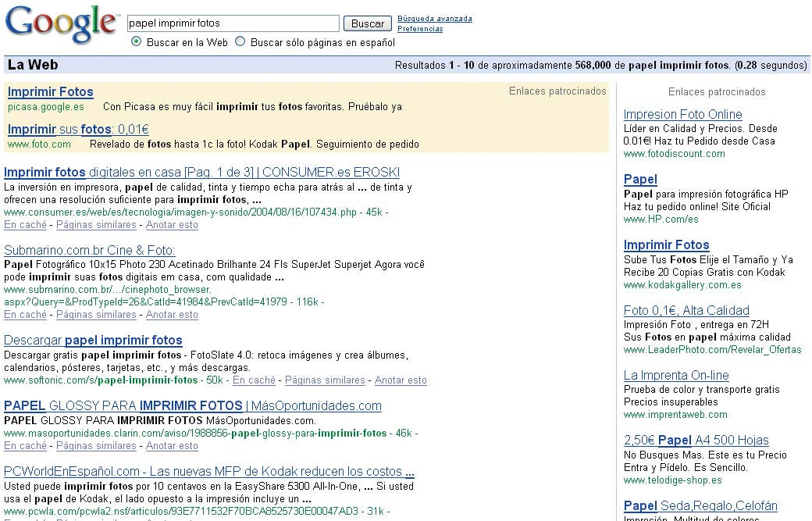
Task: Open the HP "Papel" ad title
Action: point(640,179)
